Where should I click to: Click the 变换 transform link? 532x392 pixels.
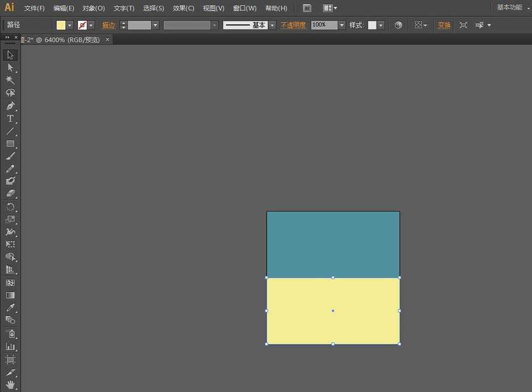[x=444, y=26]
